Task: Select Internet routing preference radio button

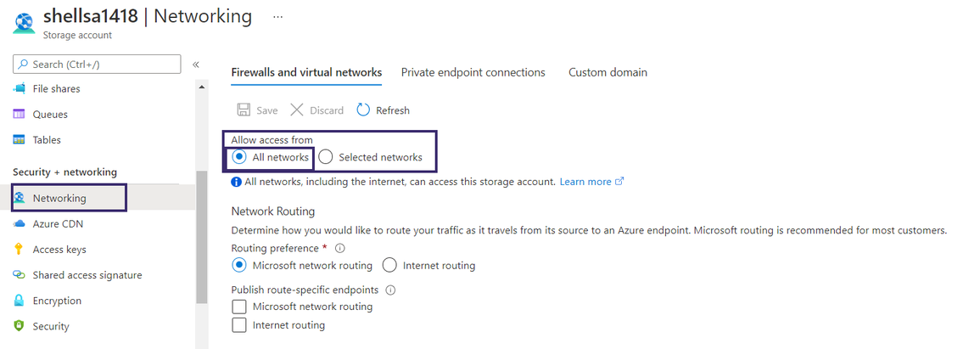Action: tap(389, 265)
